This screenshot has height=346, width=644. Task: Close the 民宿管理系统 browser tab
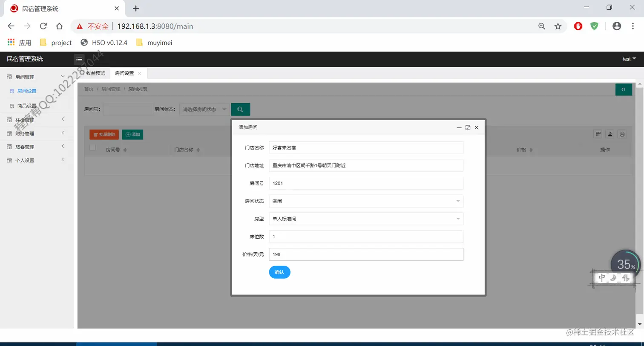point(117,9)
